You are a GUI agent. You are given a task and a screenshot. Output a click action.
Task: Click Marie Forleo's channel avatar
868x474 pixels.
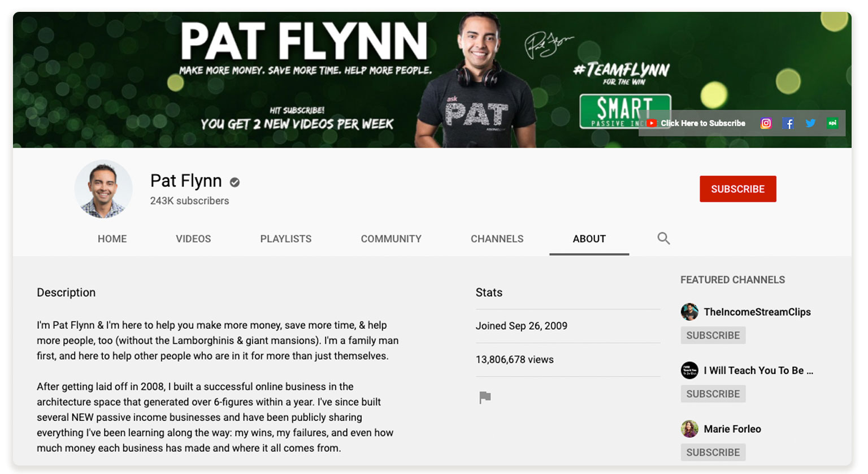[x=689, y=429]
